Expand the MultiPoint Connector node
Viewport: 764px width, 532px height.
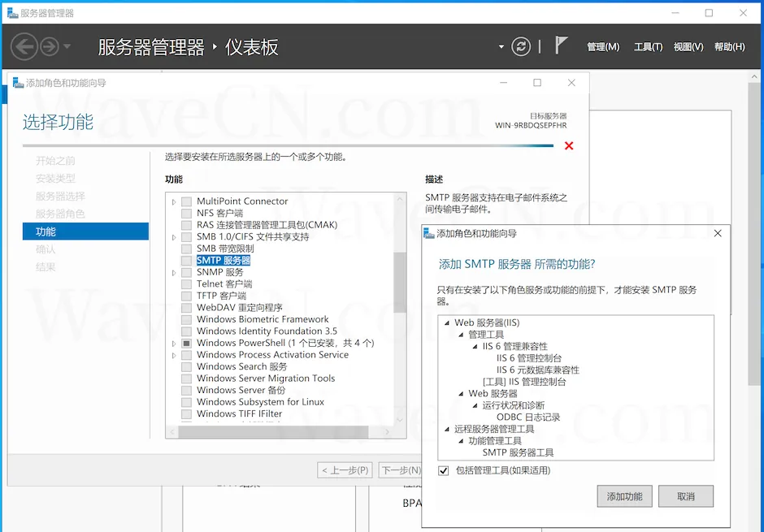(174, 201)
